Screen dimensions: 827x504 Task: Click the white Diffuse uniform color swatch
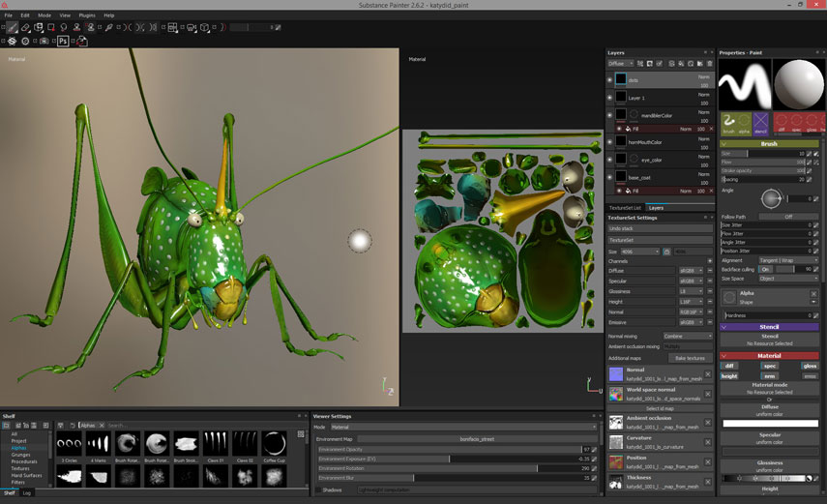770,424
